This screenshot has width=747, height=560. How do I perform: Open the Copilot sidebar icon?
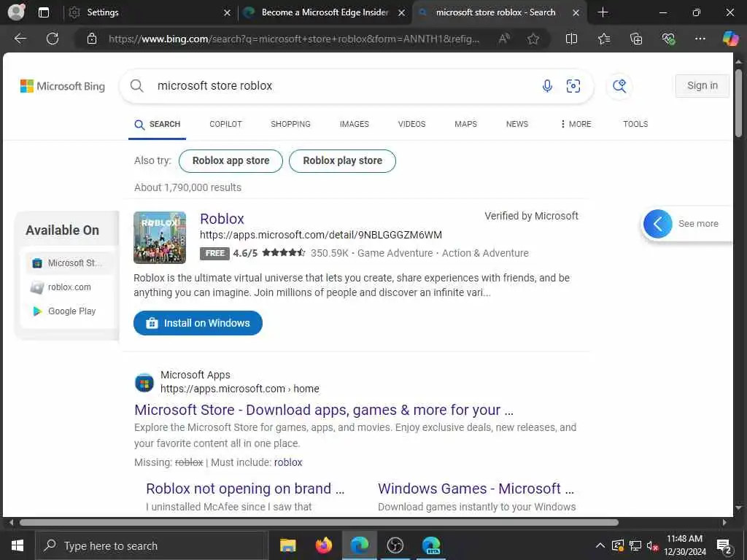tap(729, 39)
